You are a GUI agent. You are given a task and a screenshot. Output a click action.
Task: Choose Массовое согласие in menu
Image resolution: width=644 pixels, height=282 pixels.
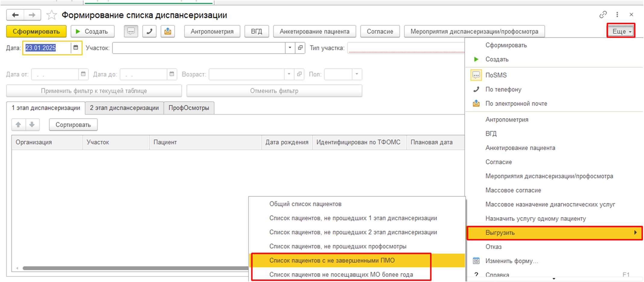pyautogui.click(x=513, y=190)
